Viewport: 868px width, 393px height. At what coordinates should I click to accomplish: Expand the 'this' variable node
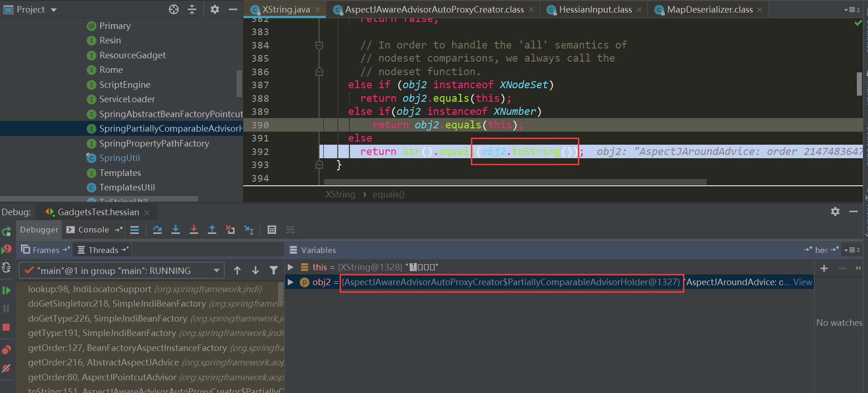(x=291, y=267)
